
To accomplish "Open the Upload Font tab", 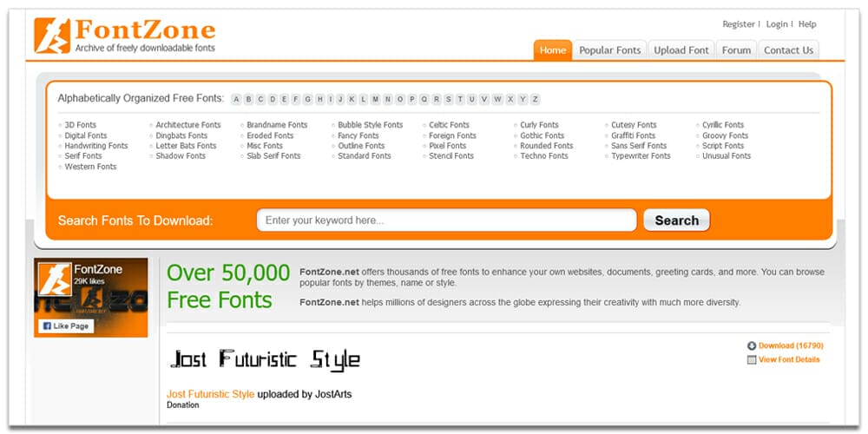I will [x=681, y=50].
